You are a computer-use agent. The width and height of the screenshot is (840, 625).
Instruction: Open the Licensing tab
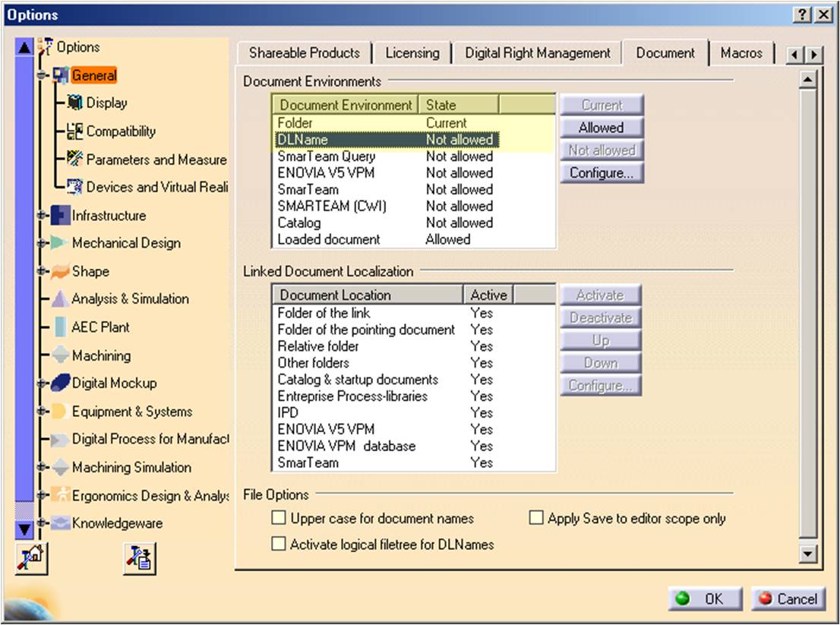[x=412, y=53]
